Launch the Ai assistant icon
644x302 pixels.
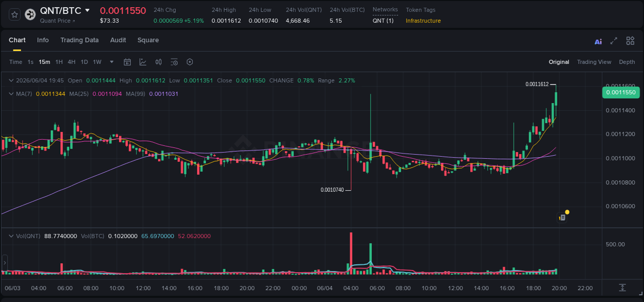point(598,41)
